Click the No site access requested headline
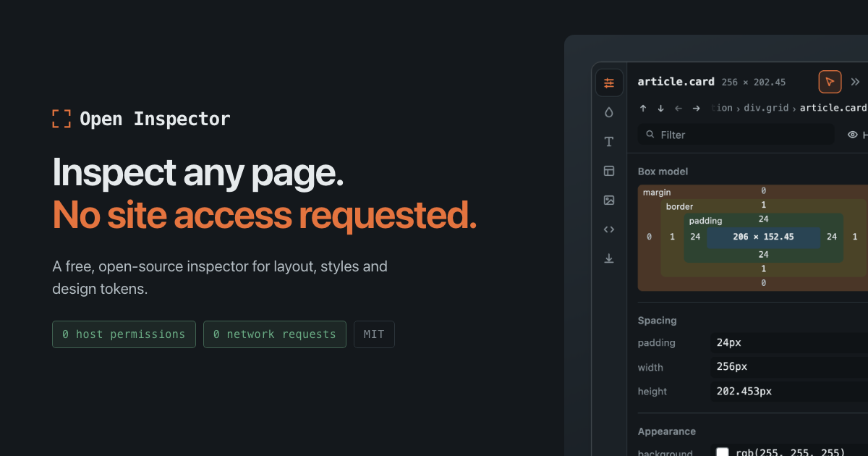Image resolution: width=868 pixels, height=456 pixels. (265, 216)
